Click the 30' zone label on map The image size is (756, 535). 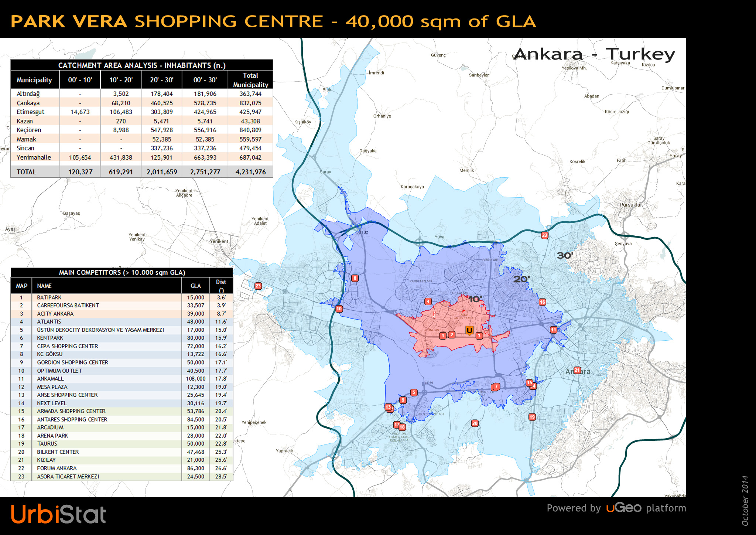click(x=565, y=255)
